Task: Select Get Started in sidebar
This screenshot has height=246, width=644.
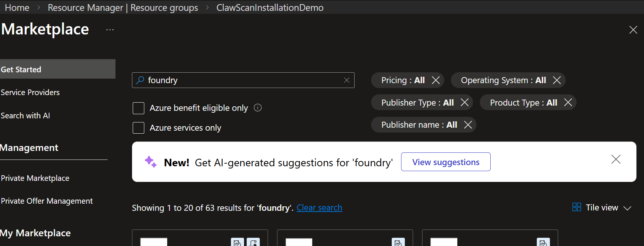Action: [58, 69]
